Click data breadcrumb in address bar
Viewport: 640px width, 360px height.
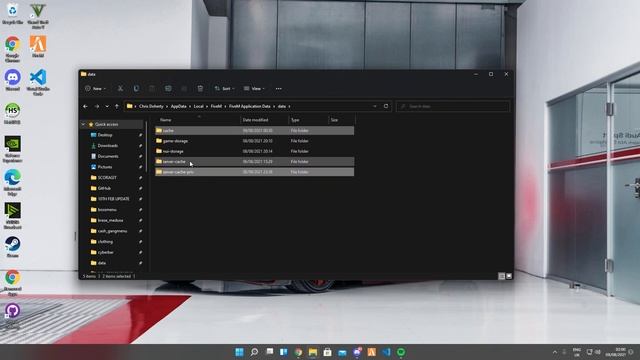coord(282,106)
